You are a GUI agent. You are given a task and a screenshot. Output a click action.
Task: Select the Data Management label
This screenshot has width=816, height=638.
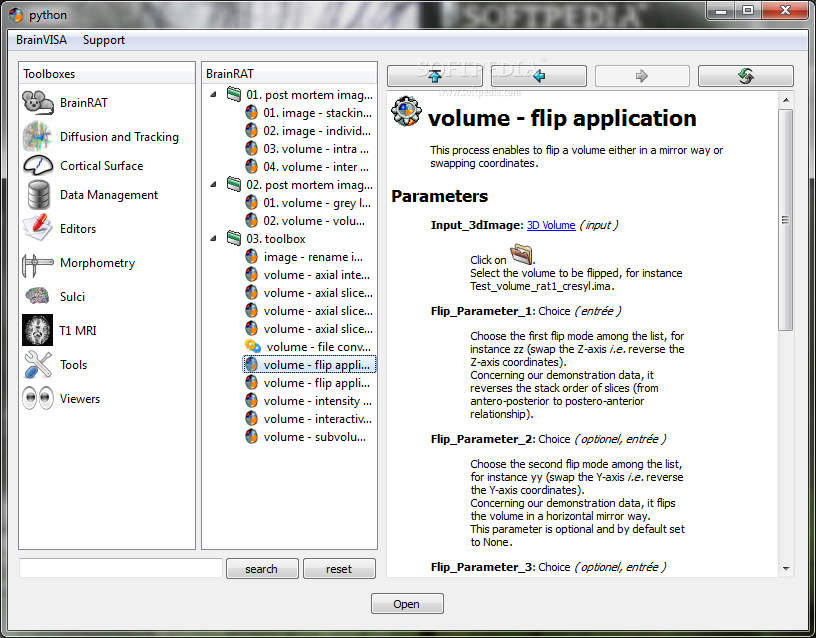(x=109, y=195)
